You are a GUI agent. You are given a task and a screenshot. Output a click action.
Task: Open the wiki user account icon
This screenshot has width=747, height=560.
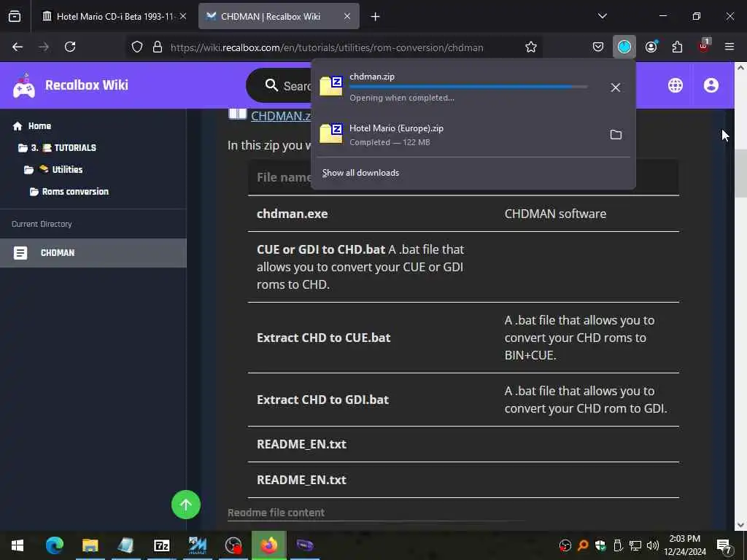pos(711,85)
